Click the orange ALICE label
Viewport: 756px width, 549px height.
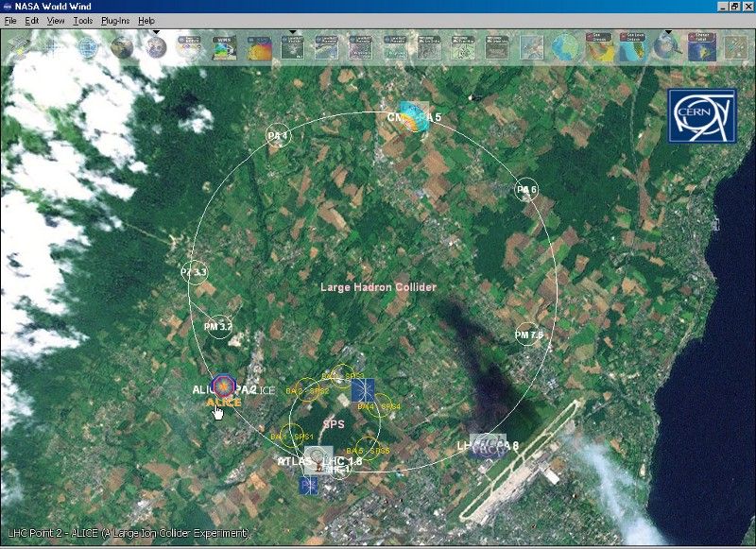click(x=224, y=403)
